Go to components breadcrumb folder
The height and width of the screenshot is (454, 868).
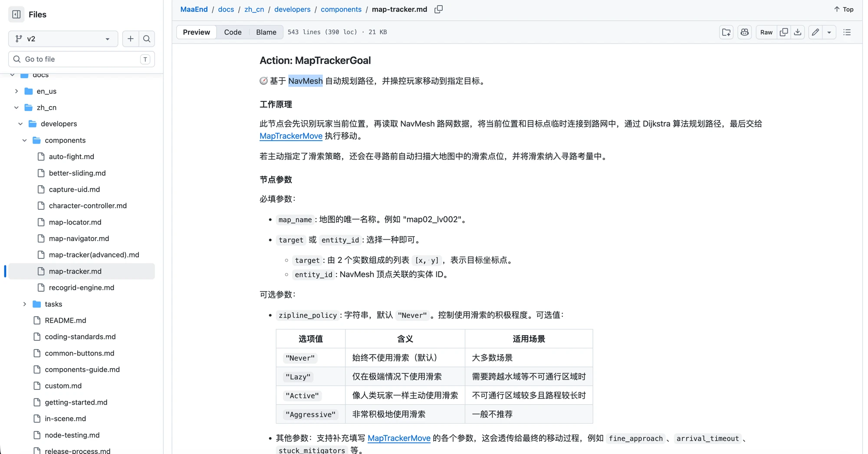pos(341,9)
